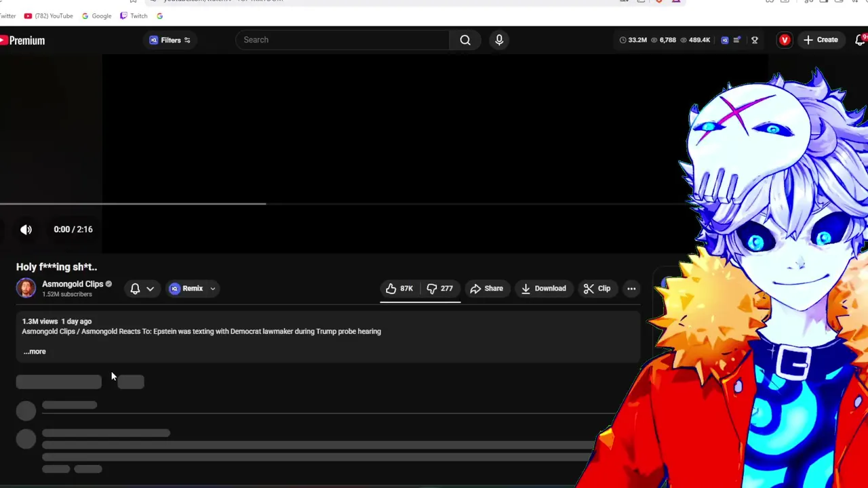Click the 0:00 / 2:16 time display

[x=73, y=230]
